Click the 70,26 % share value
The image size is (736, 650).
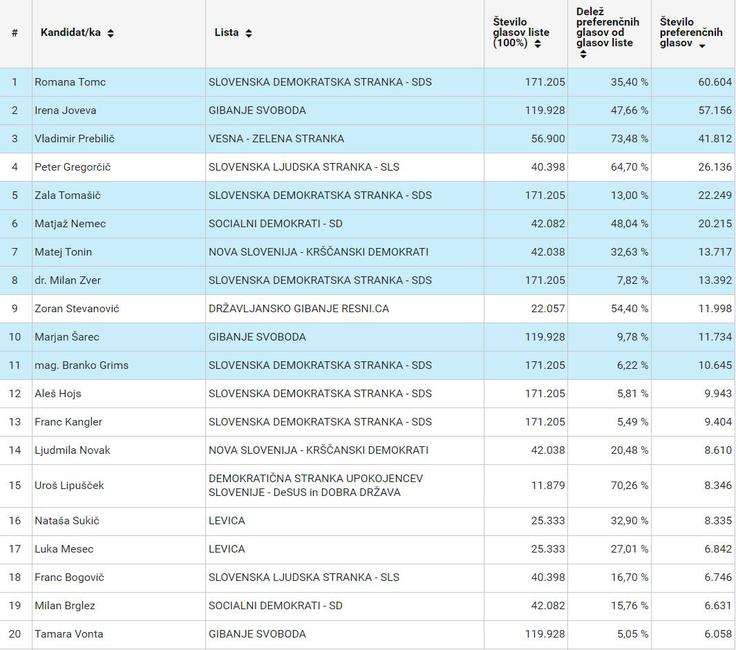tap(629, 485)
